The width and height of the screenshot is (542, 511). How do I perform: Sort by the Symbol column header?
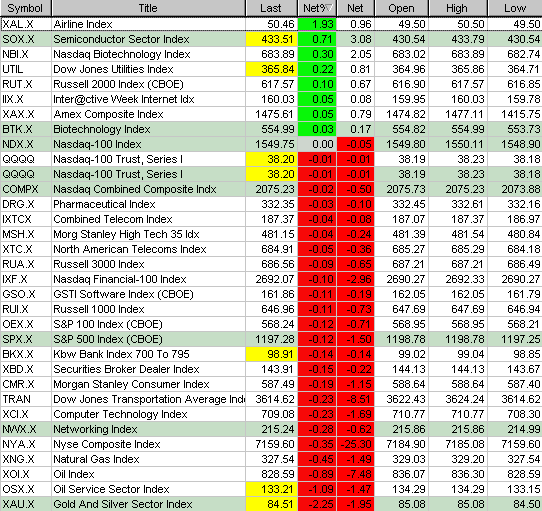(x=26, y=8)
